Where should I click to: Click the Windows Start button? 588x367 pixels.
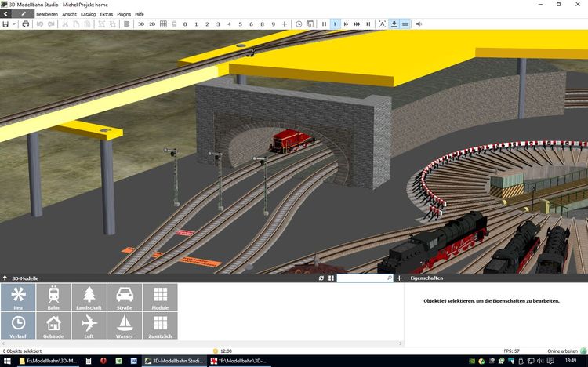(8, 361)
